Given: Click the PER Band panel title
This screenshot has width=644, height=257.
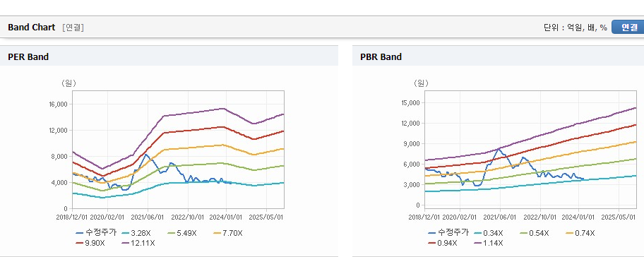Looking at the screenshot, I should point(28,57).
